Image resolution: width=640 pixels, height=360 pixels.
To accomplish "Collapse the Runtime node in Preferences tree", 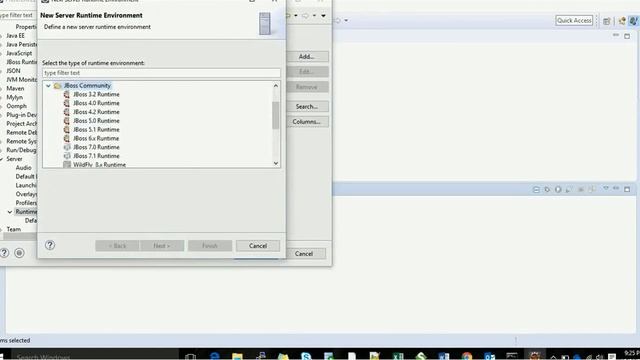I will click(10, 212).
